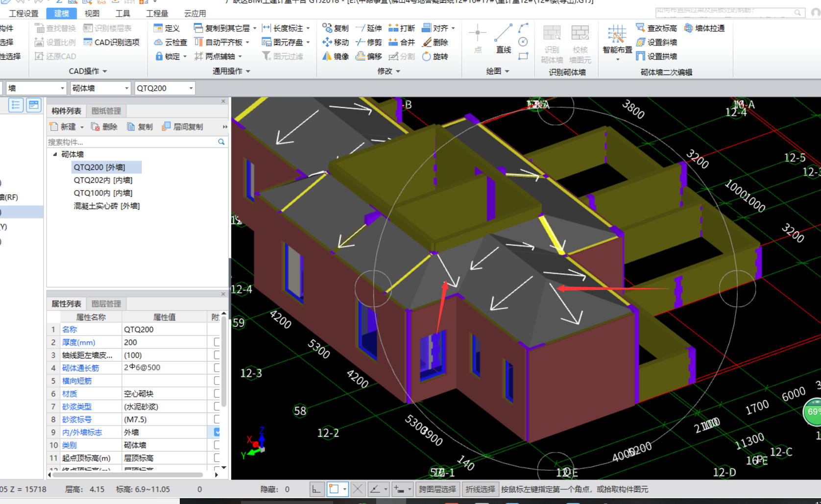Click the 延伸 extend tool
Screen dimensions: 821x504
368,28
